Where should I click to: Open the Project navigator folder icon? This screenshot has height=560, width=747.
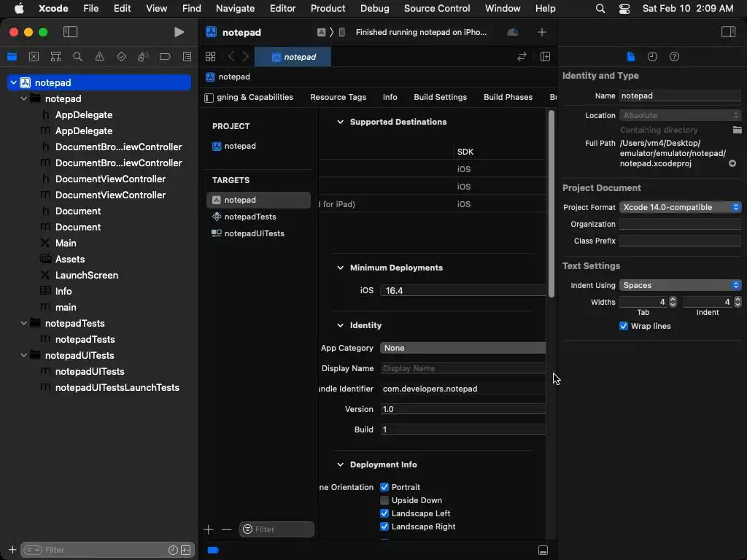pyautogui.click(x=12, y=57)
